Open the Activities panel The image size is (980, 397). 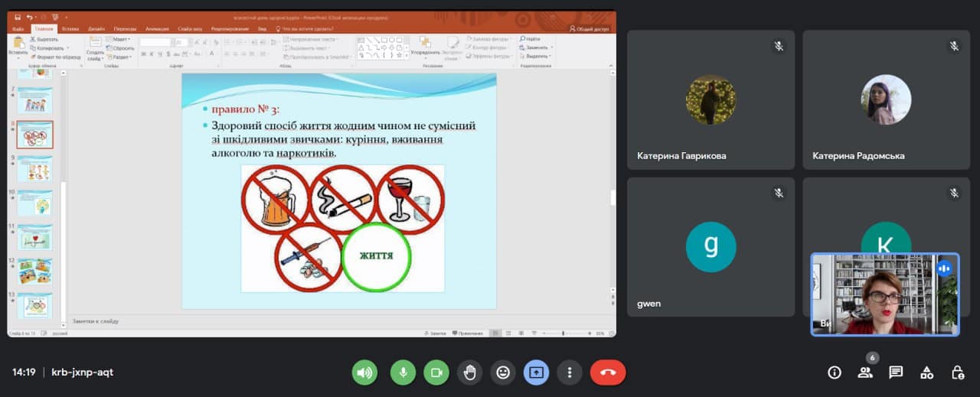click(926, 373)
